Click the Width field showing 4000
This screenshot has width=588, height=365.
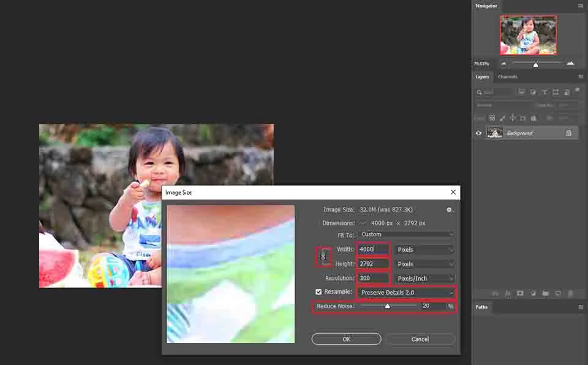tap(374, 249)
